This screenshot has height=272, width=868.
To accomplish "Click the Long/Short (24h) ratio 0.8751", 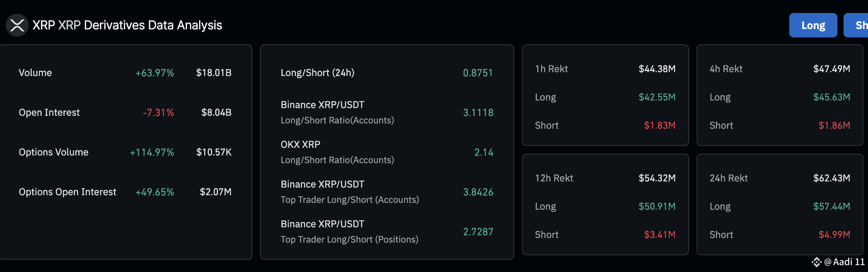I will (478, 73).
